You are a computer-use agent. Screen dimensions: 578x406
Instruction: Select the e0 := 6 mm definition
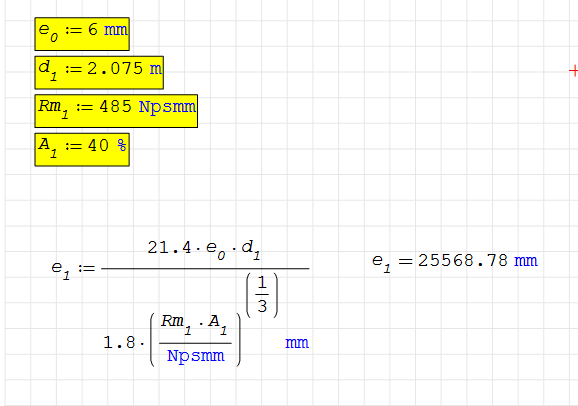(82, 34)
